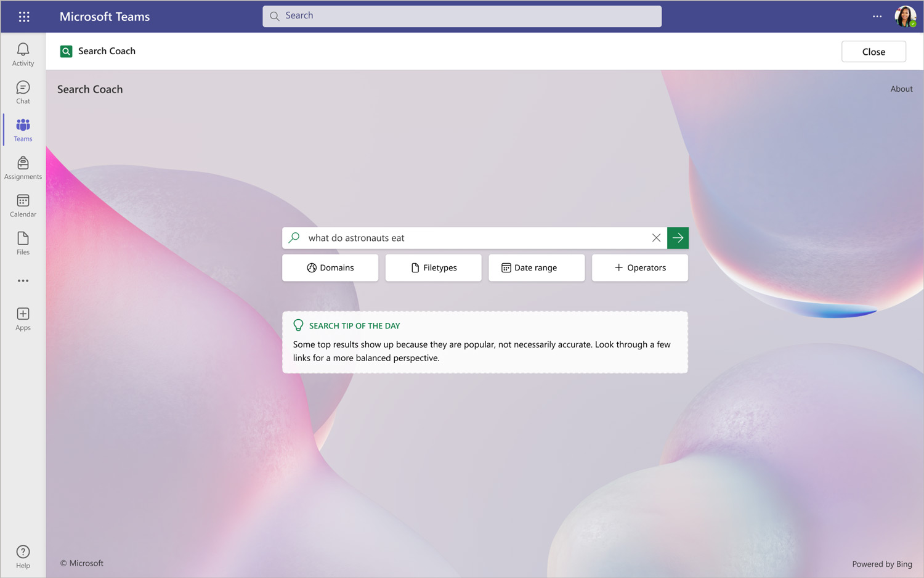The width and height of the screenshot is (924, 578).
Task: Click the Microsoft Teams title
Action: click(x=105, y=17)
